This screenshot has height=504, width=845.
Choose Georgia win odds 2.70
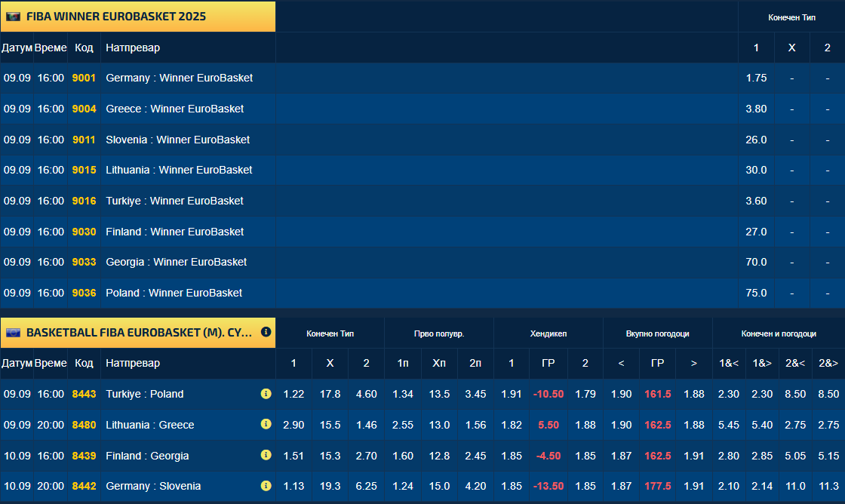coord(367,456)
